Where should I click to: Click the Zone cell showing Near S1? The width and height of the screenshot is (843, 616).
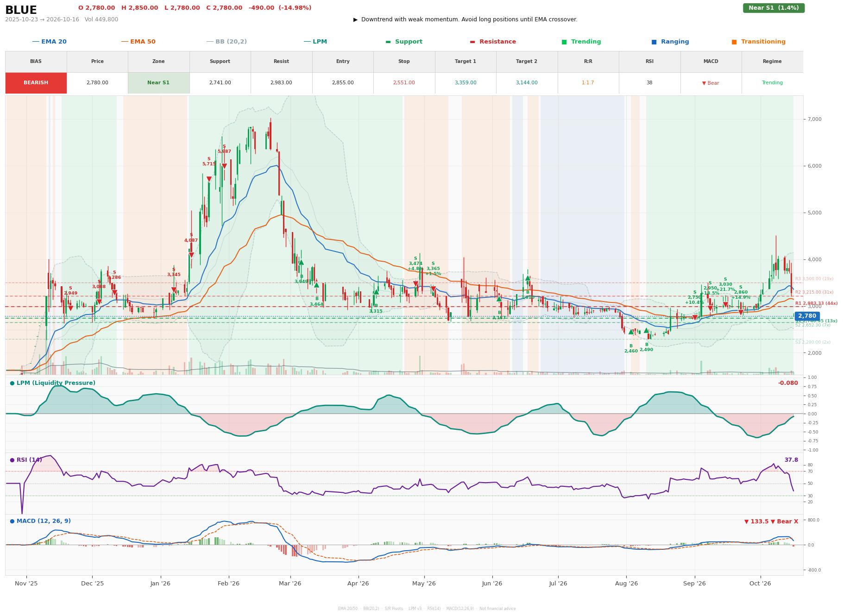[158, 83]
